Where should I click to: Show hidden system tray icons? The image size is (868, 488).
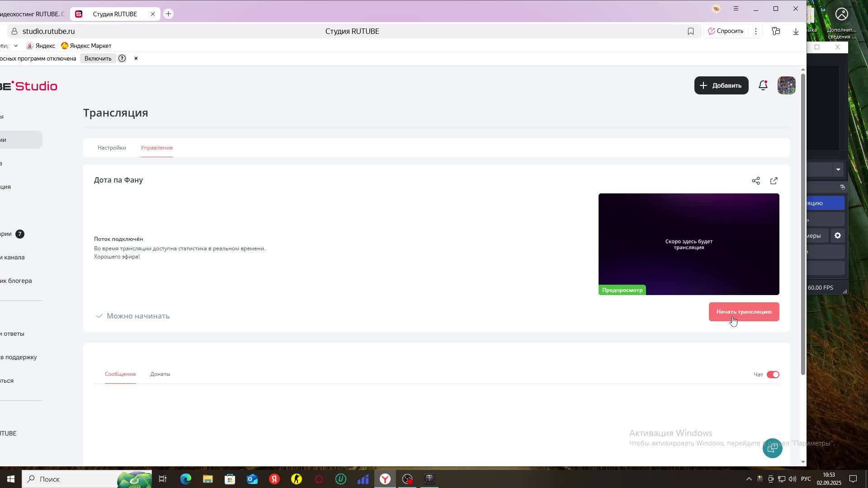tap(749, 479)
